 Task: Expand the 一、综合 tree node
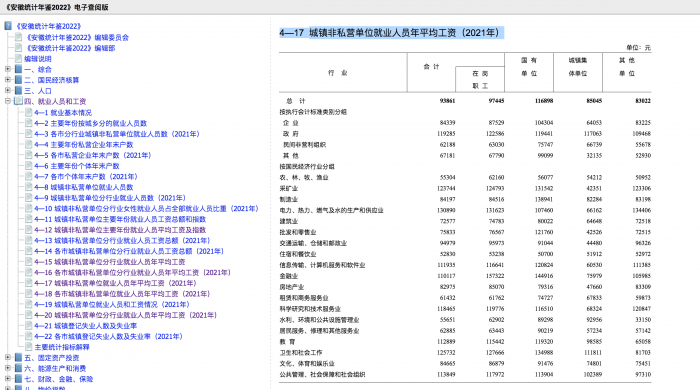click(x=8, y=69)
